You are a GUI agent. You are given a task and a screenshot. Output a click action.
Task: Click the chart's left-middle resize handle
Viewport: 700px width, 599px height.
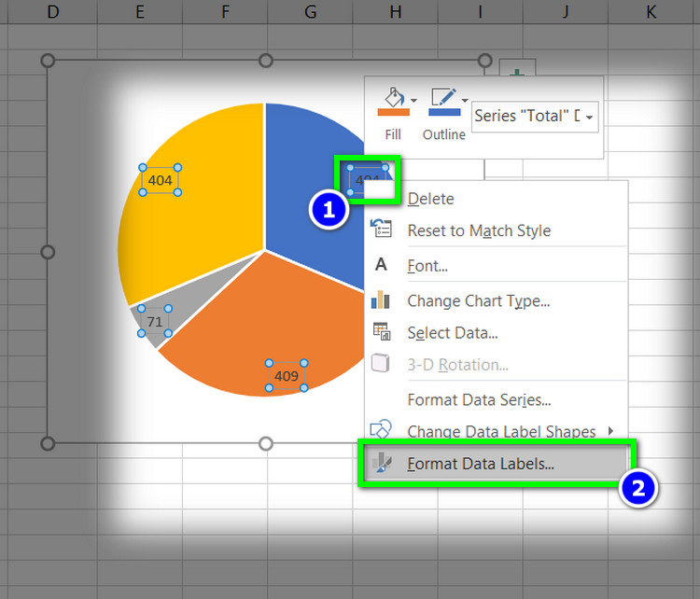tap(48, 252)
